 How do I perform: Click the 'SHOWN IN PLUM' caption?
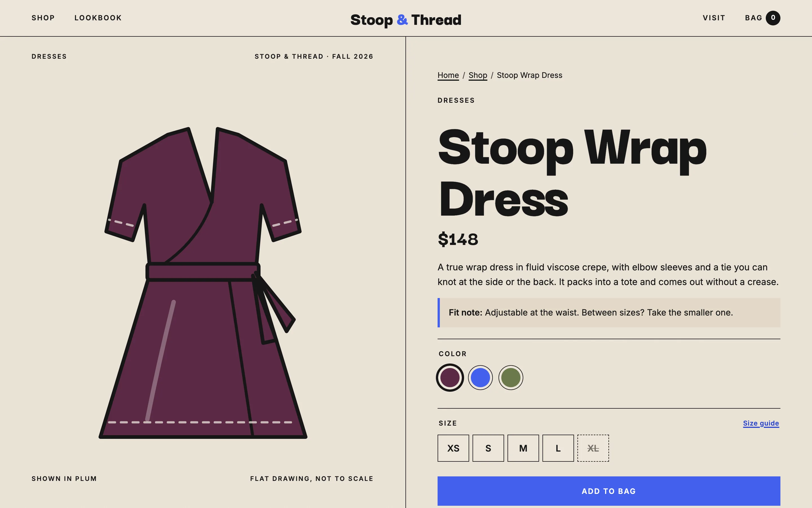(x=64, y=478)
